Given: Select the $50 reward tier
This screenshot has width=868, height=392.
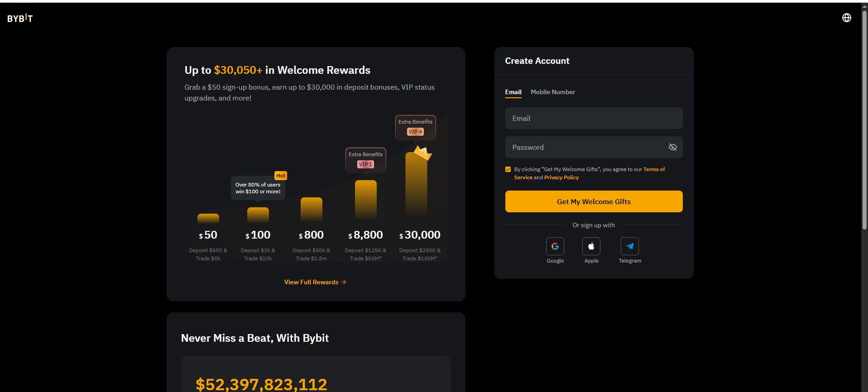Looking at the screenshot, I should pos(208,235).
